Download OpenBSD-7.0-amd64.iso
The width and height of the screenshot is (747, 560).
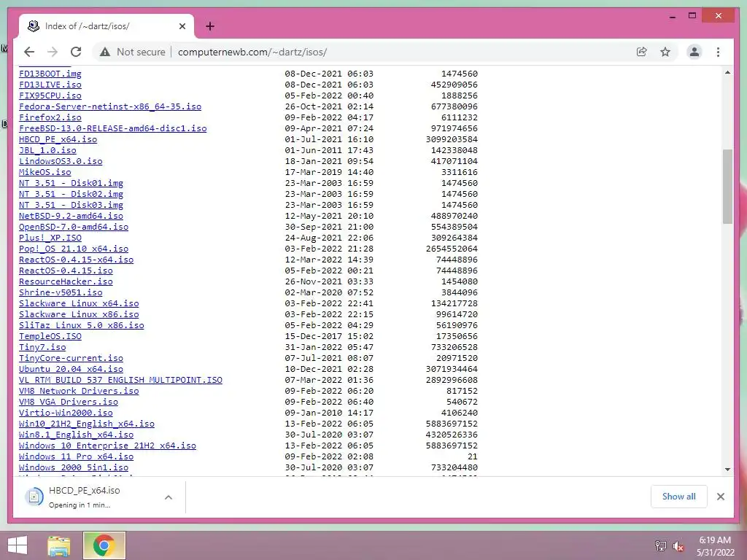coord(74,227)
